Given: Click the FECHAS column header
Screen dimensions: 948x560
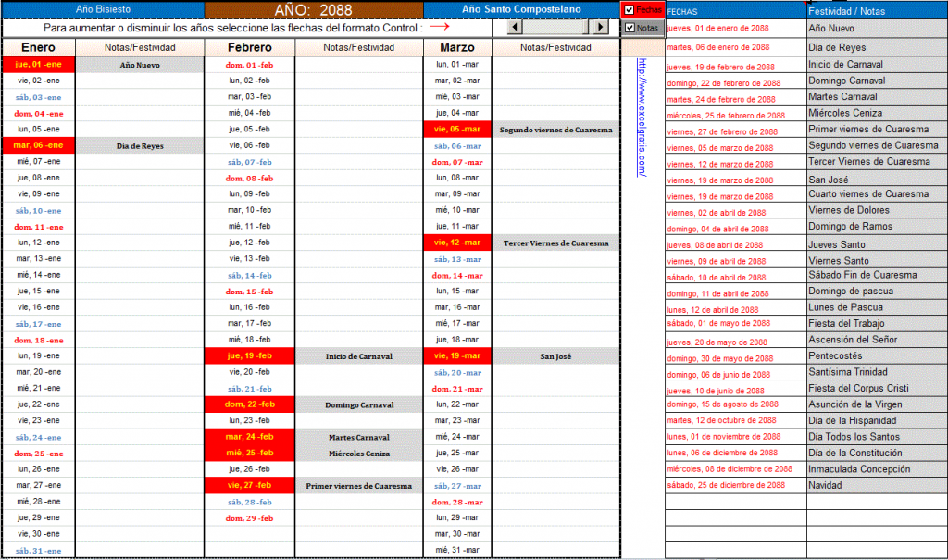Looking at the screenshot, I should pos(736,11).
